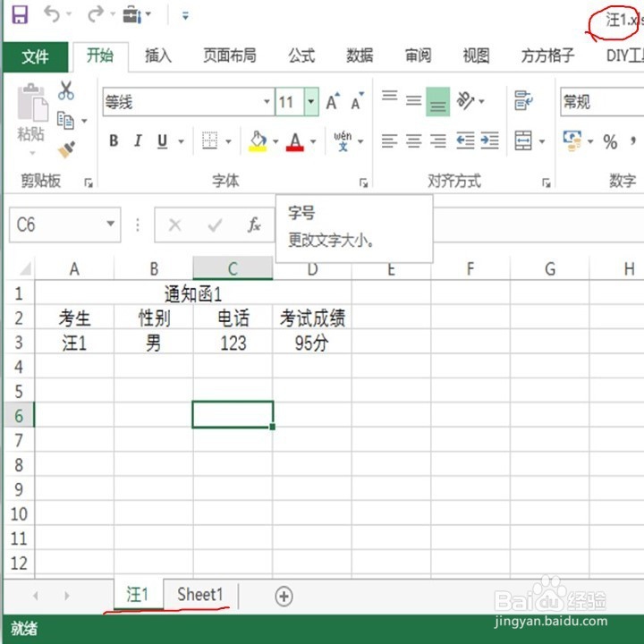
Task: Click the Percent Style icon
Action: 610,142
